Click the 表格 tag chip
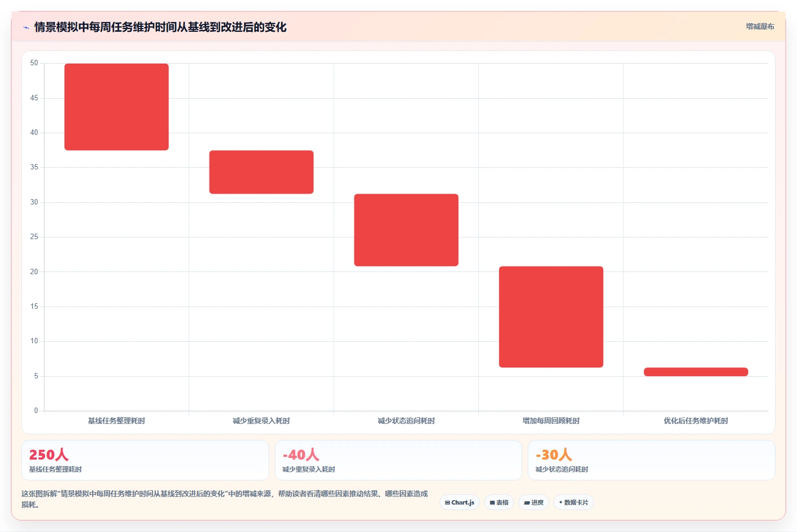797x532 pixels. [x=499, y=502]
